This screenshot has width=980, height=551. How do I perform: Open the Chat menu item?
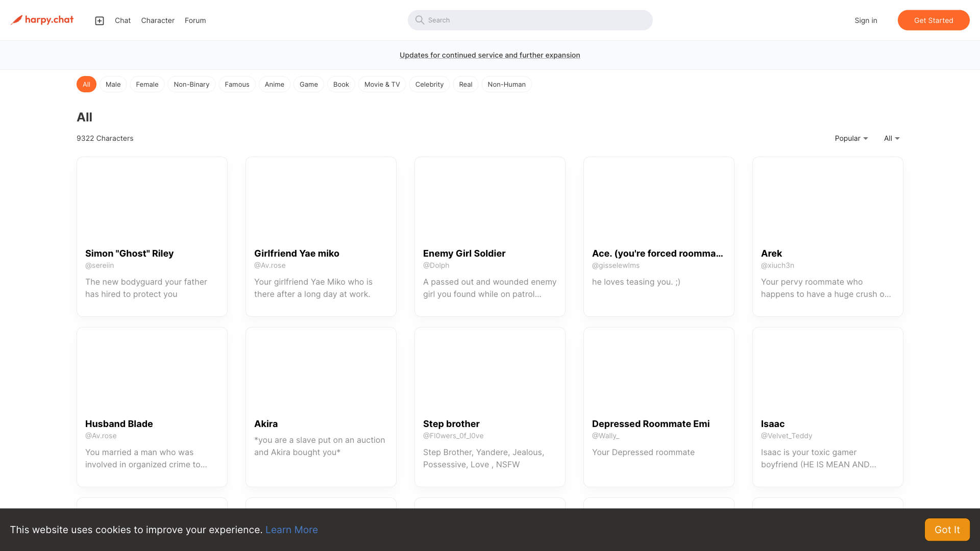click(122, 20)
